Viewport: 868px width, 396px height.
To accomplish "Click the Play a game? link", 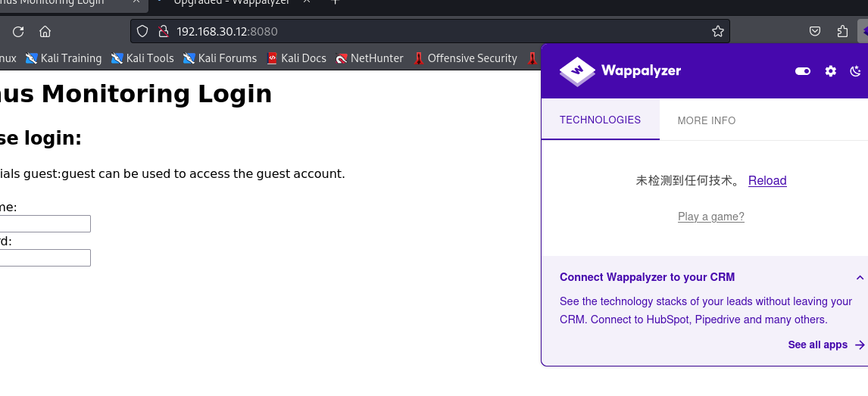I will click(x=710, y=217).
